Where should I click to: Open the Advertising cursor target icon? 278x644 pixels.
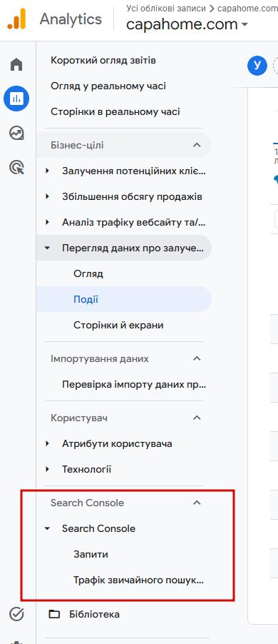click(16, 167)
